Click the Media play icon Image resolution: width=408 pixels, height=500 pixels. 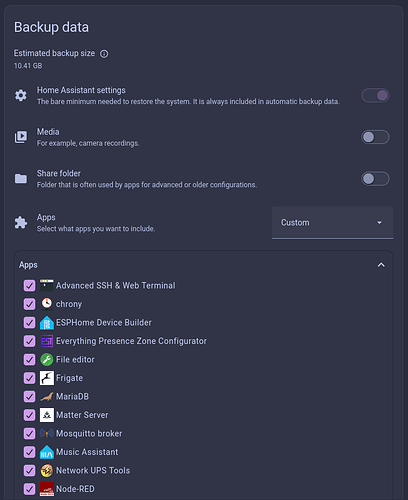click(21, 137)
